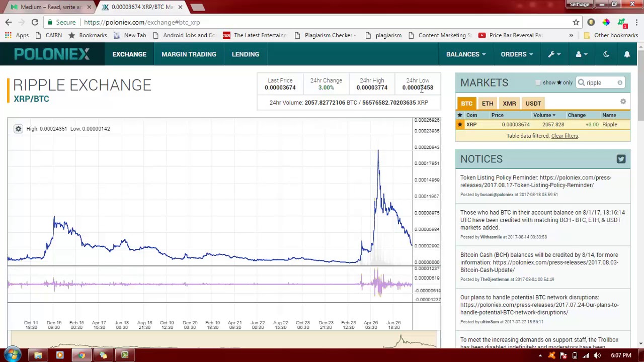Click the address bar URL
644x362 pixels.
(142, 22)
